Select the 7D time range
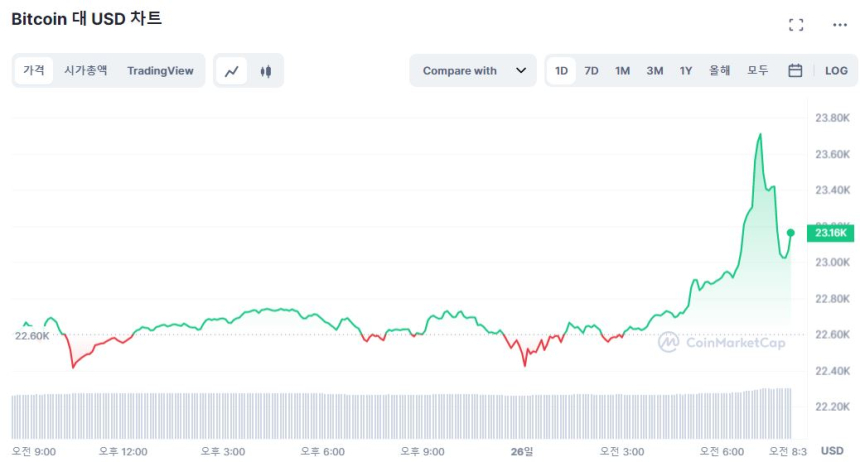Image resolution: width=860 pixels, height=462 pixels. coord(591,71)
